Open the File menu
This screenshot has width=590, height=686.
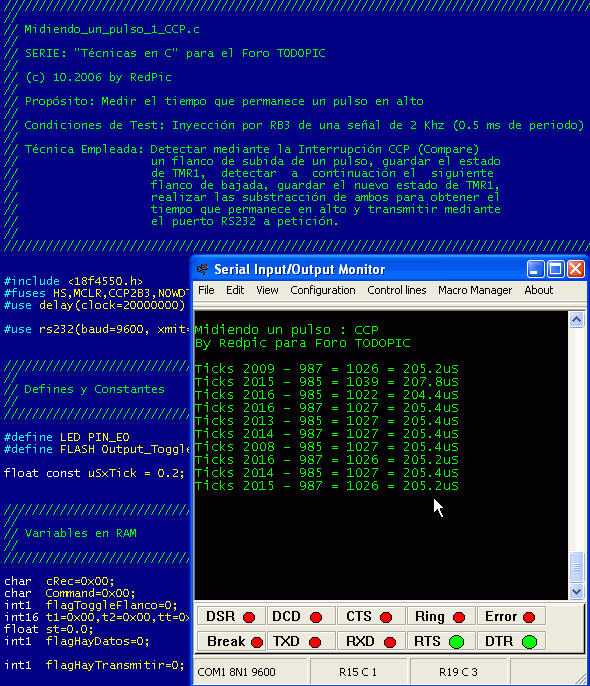pyautogui.click(x=206, y=290)
